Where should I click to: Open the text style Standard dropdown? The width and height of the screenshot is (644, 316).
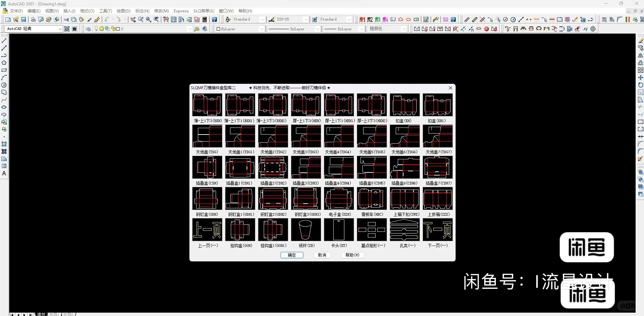tap(263, 19)
